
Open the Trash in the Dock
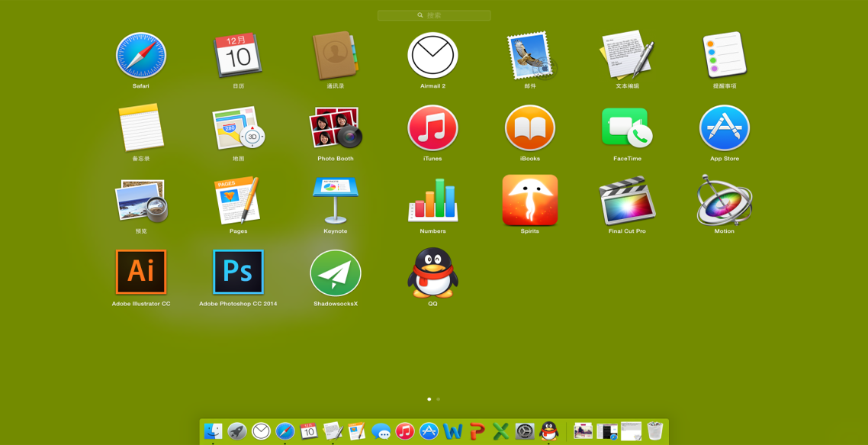coord(654,431)
